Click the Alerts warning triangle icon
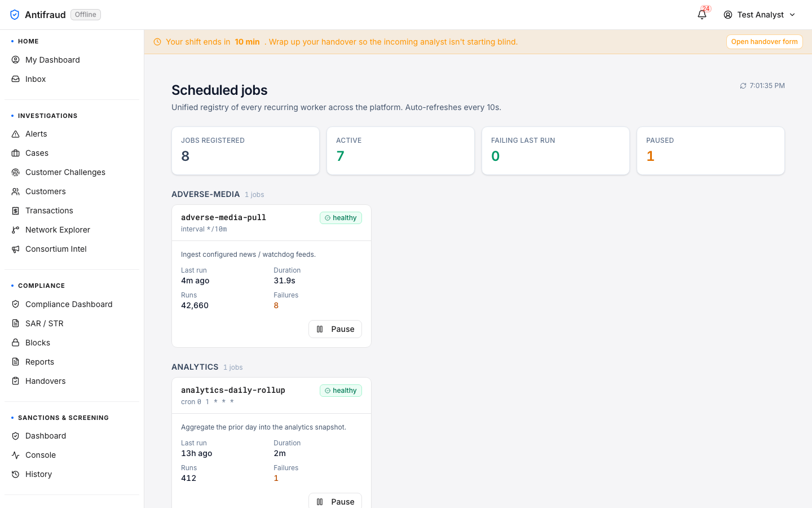812x508 pixels. 16,134
